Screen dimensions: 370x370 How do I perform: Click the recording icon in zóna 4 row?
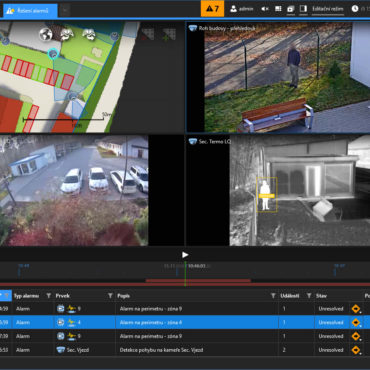[x=60, y=323]
